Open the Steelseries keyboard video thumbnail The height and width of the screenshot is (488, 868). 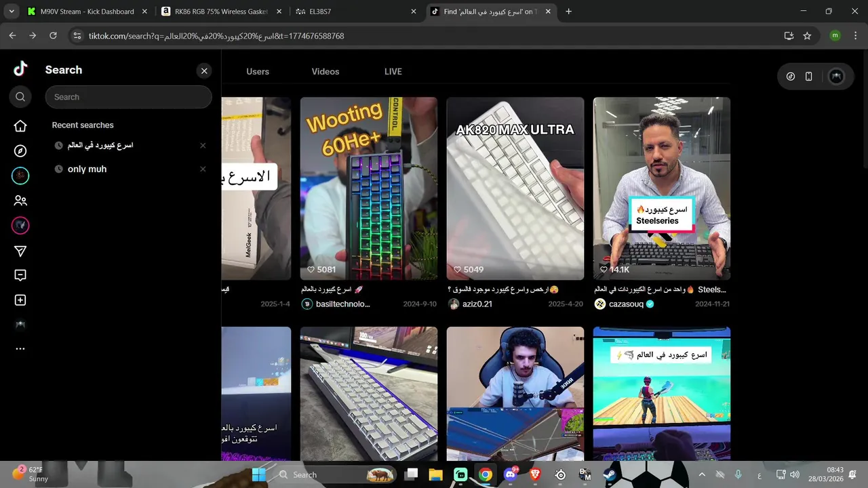pos(662,188)
